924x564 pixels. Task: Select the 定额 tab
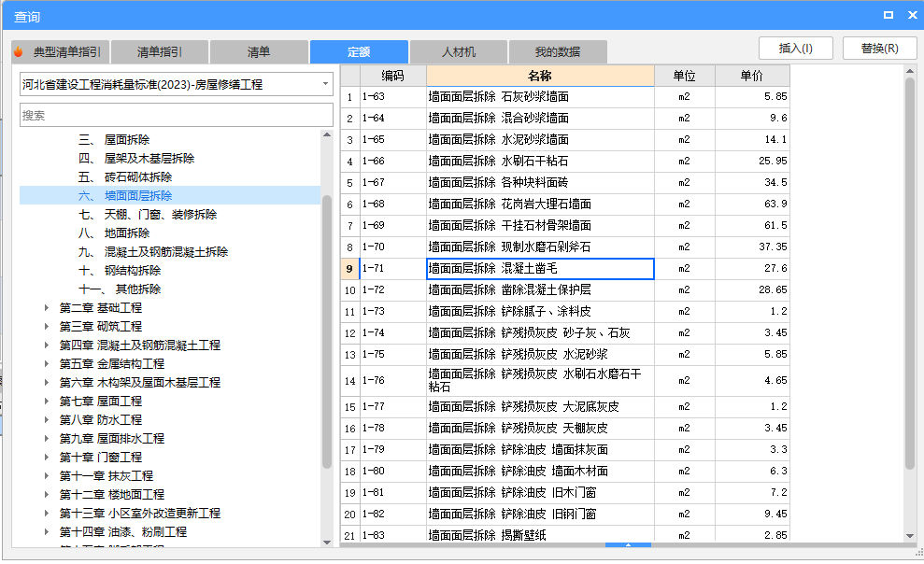point(359,51)
